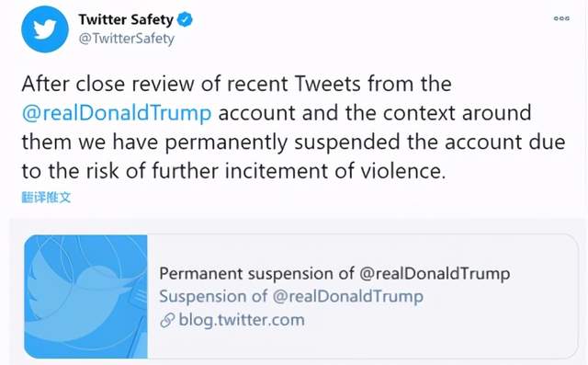Click the word 'Safety' in account name
588x365 pixels.
pyautogui.click(x=153, y=19)
